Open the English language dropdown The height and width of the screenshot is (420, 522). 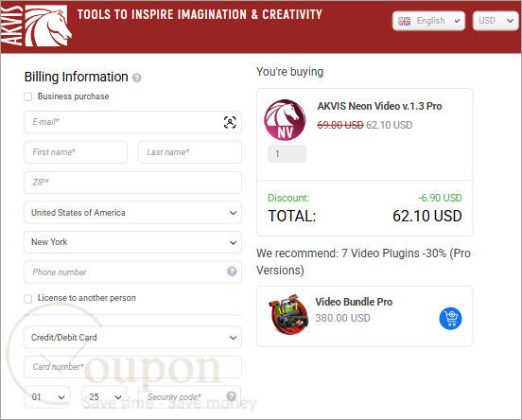(x=428, y=21)
